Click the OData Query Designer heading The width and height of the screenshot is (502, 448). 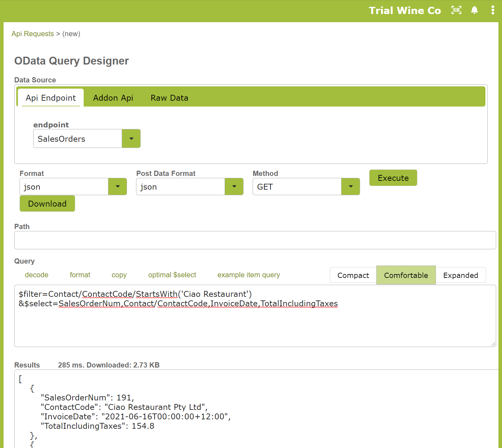tap(72, 61)
